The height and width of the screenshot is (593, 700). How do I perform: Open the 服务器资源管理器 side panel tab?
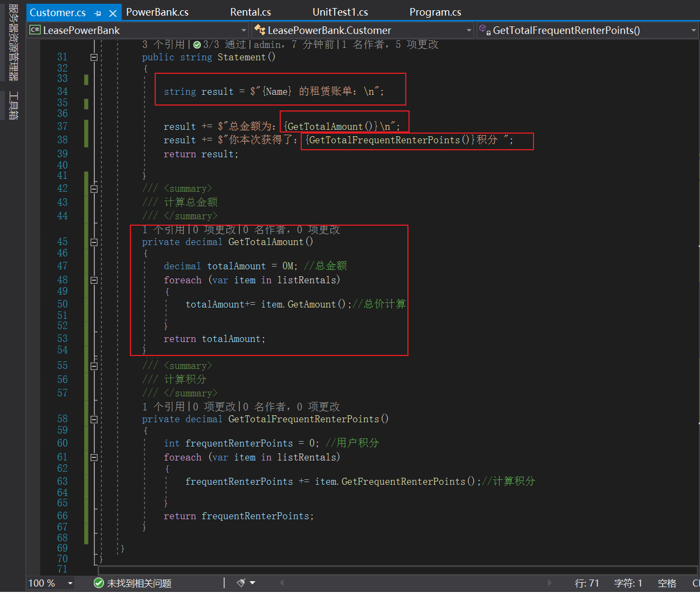(x=13, y=42)
